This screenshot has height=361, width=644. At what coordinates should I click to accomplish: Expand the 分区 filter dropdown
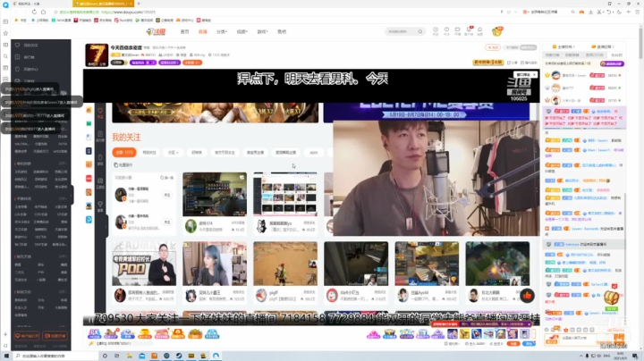pyautogui.click(x=173, y=152)
